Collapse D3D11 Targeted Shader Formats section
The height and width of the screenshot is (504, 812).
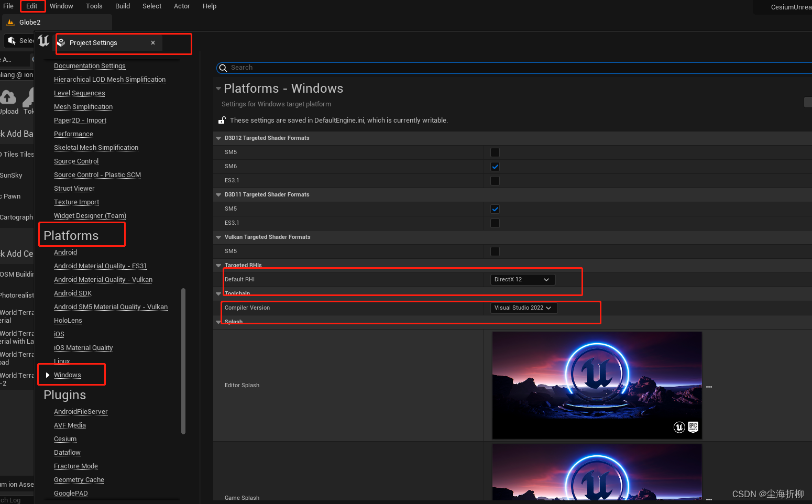pos(218,195)
